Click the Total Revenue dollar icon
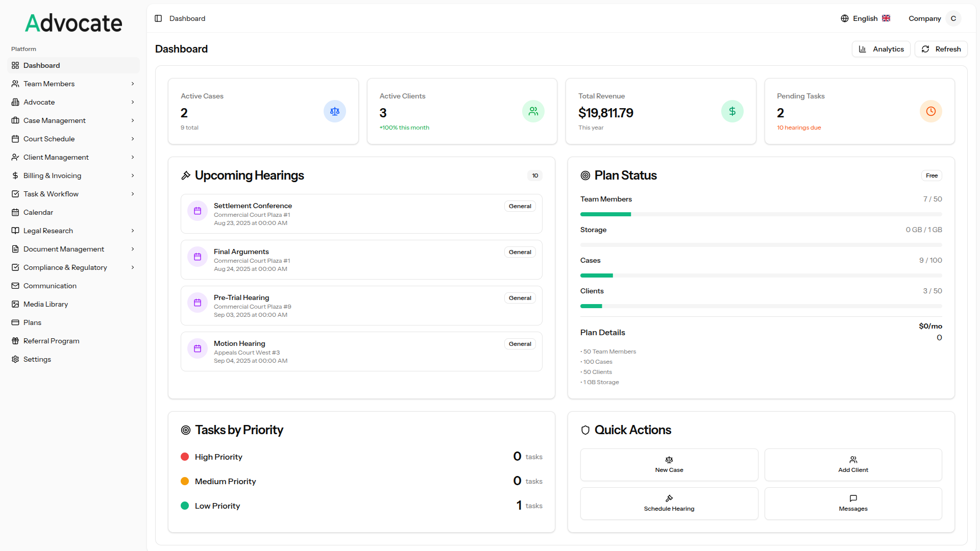 (732, 111)
